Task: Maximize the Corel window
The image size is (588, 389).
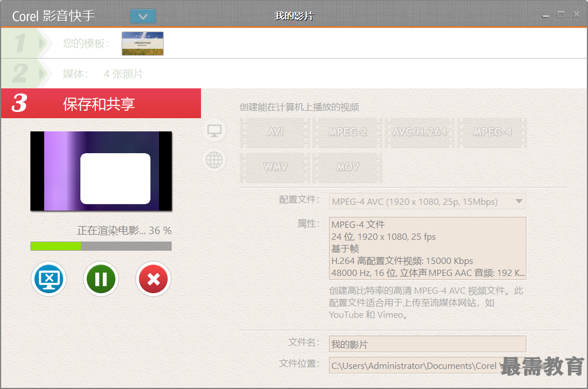Action: pyautogui.click(x=561, y=14)
